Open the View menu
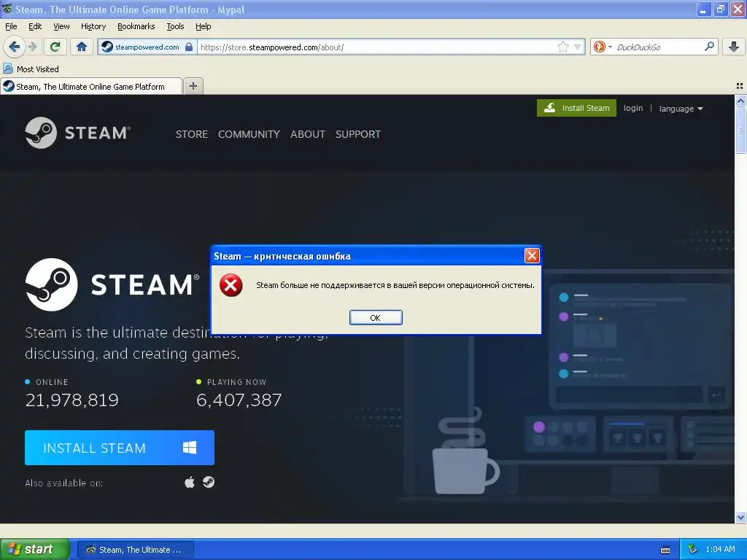 pos(61,27)
